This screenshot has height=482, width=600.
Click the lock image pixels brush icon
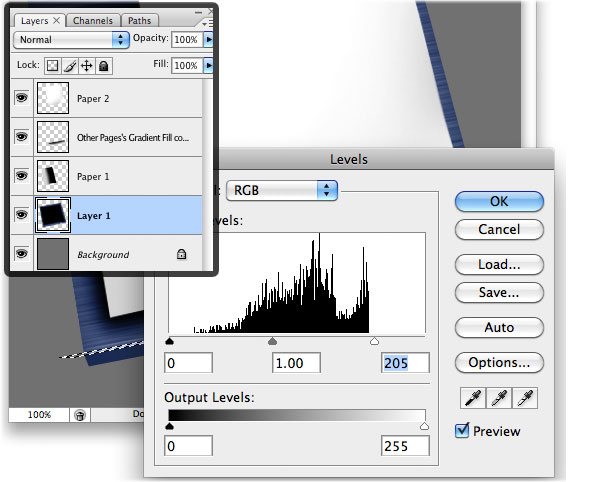click(x=69, y=66)
